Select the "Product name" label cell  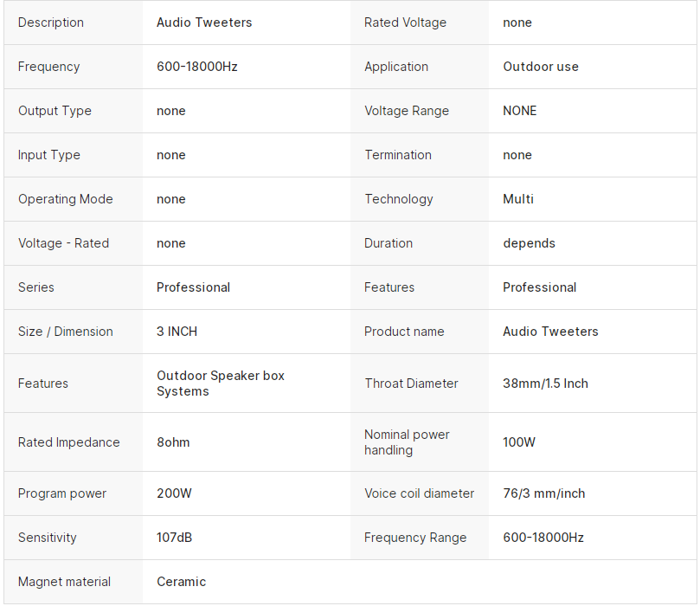pos(404,332)
